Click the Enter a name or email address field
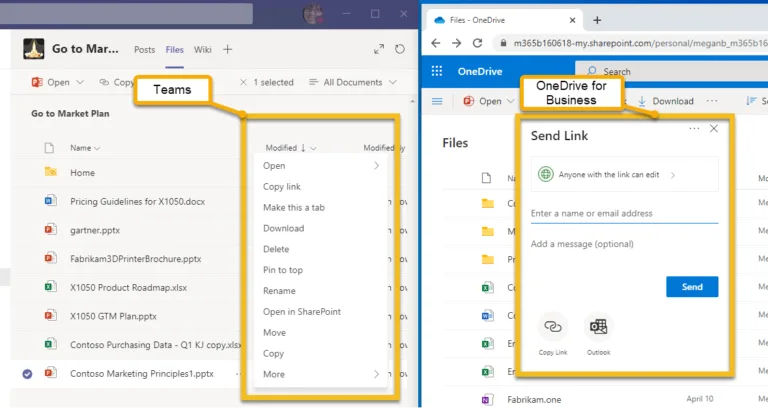This screenshot has width=768, height=408. click(x=624, y=214)
